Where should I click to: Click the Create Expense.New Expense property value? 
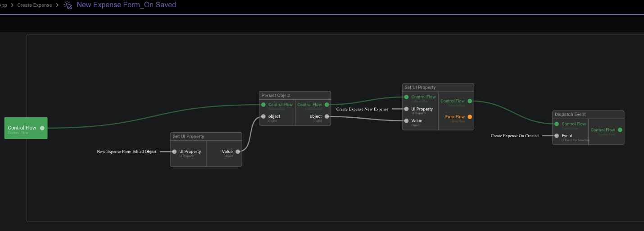362,109
